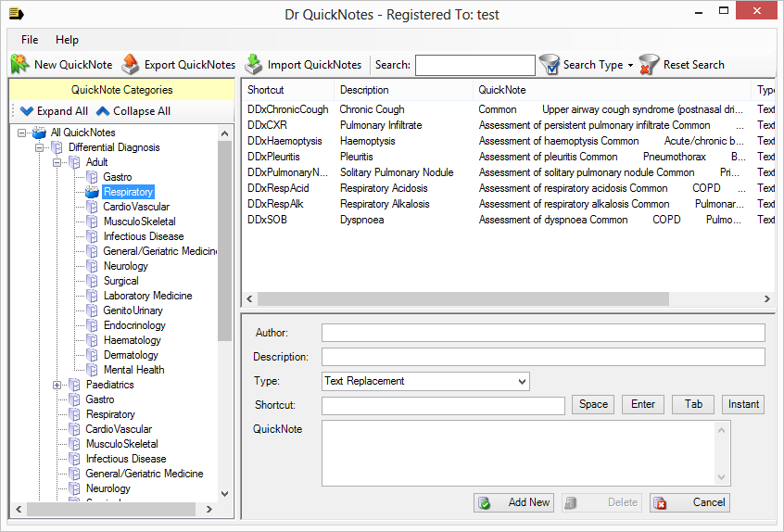
Task: Click the Paediatrics category icon
Action: click(x=74, y=385)
